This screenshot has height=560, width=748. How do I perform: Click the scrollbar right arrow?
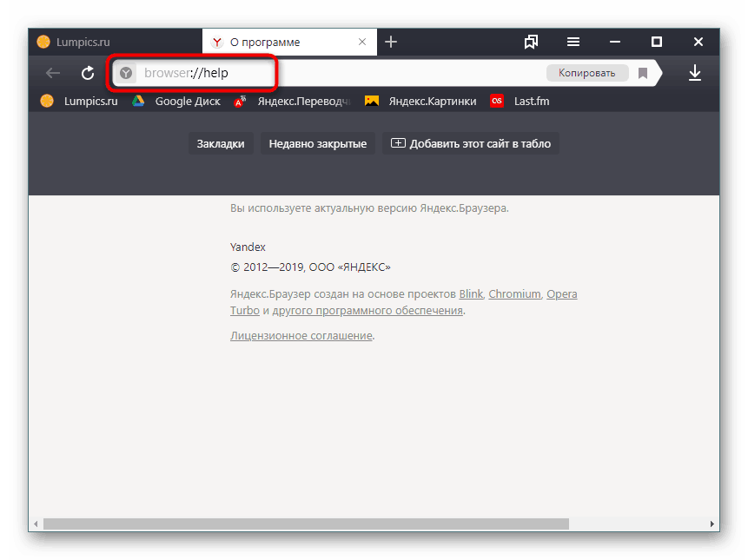coord(712,524)
